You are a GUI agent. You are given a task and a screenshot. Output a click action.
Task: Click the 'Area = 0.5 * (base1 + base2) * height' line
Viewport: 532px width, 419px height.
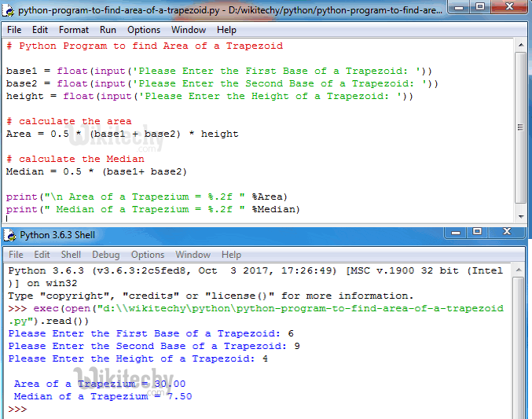tap(122, 134)
